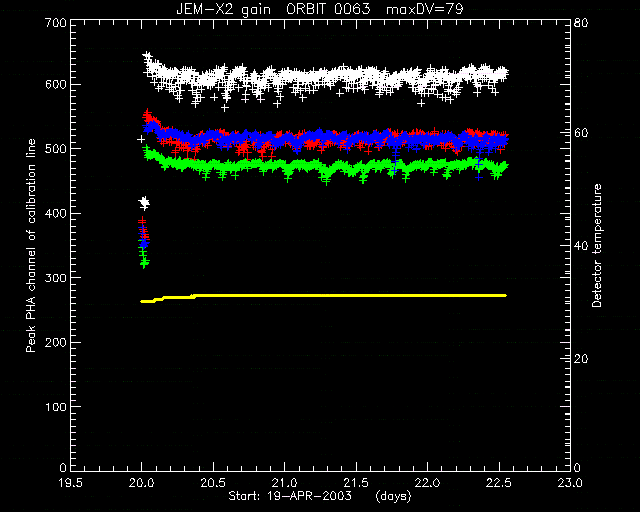Click the 700 tick label on left axis

point(55,22)
